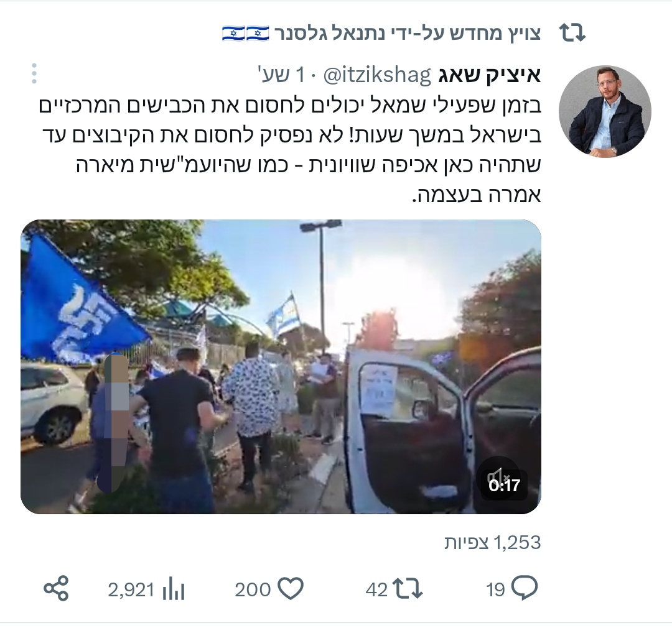Click the 200 likes count

point(253,589)
